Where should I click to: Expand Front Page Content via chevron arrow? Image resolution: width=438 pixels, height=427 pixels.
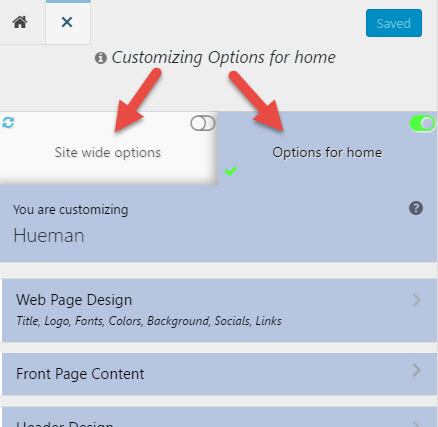416,370
